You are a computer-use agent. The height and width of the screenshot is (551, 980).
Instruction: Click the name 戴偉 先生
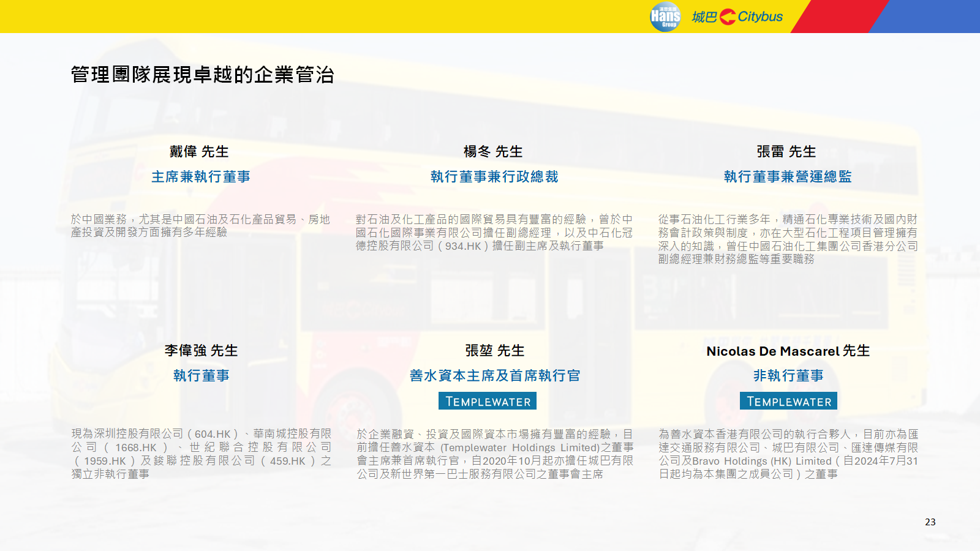pyautogui.click(x=199, y=151)
